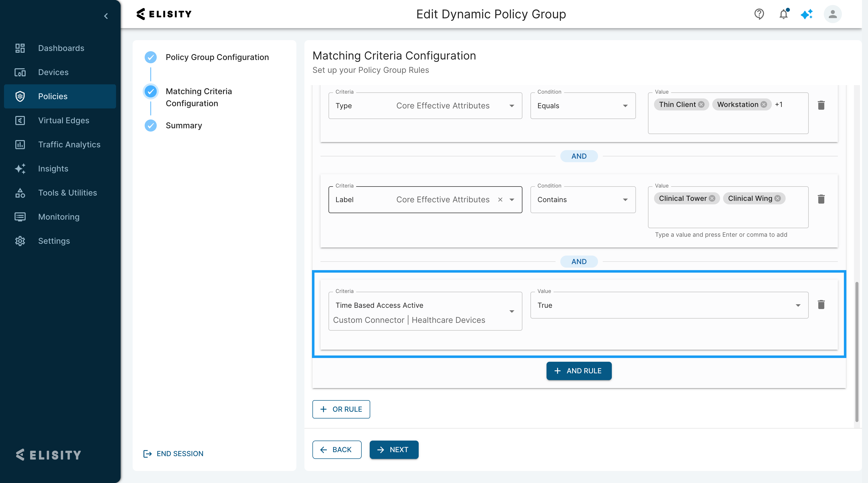Viewport: 868px width, 483px height.
Task: Remove the Thin Client chip
Action: (701, 104)
